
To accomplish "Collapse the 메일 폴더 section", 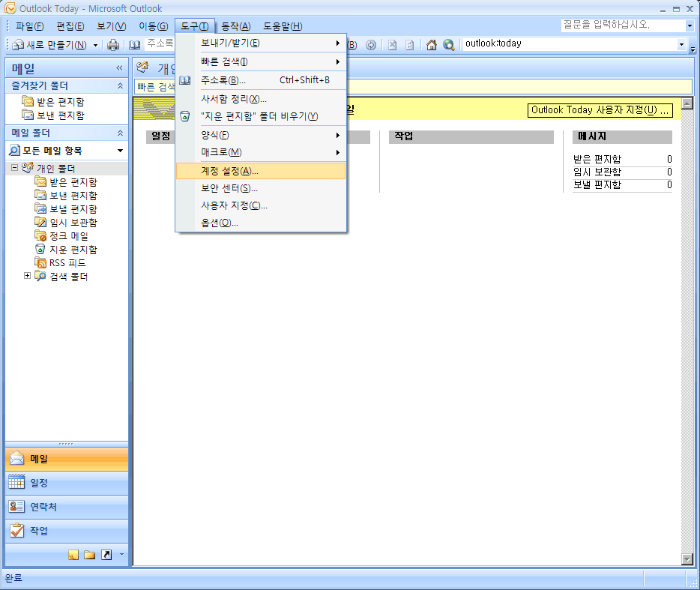I will click(120, 133).
